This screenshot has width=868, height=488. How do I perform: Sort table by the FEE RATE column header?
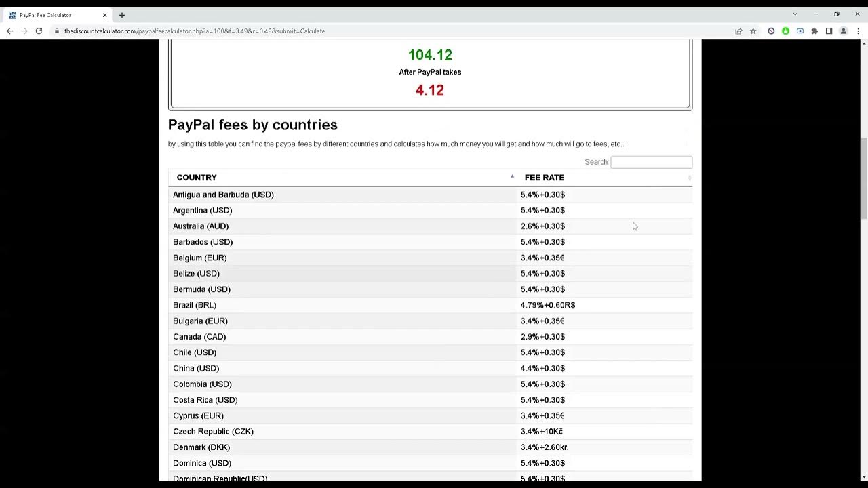pos(604,178)
